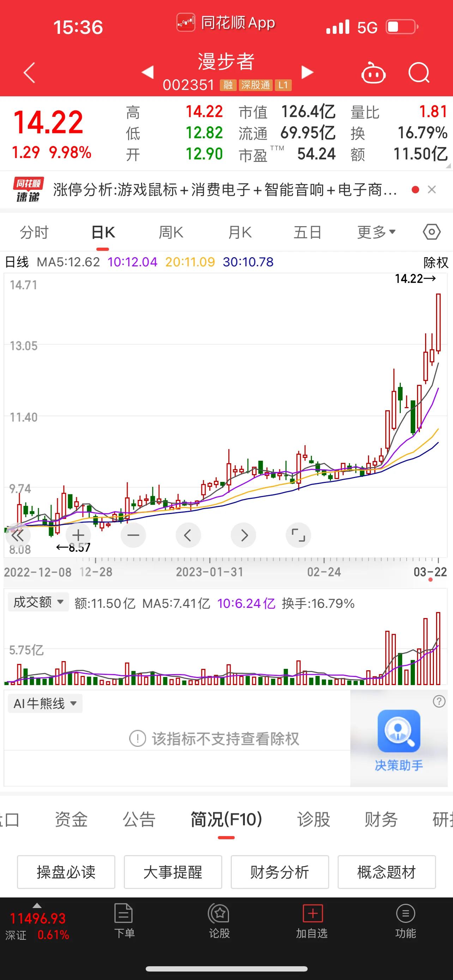Expand the 更多 chart period dropdown
The image size is (453, 980).
(x=376, y=232)
